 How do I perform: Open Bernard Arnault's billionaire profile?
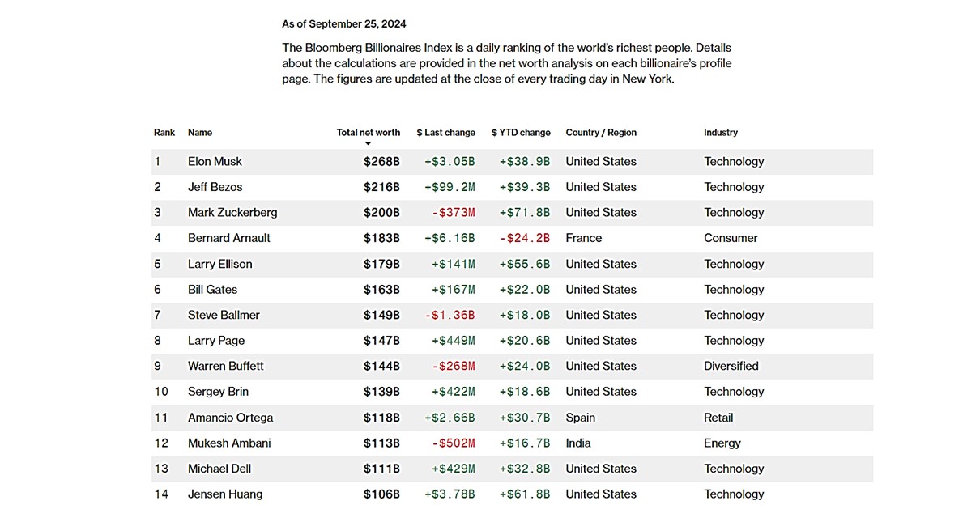(229, 238)
